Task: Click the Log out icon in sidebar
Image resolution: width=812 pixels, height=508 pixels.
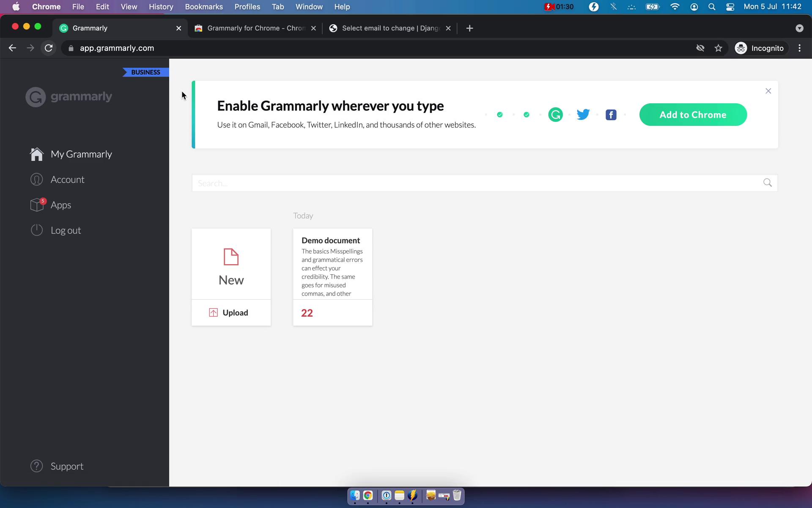Action: [x=36, y=229]
